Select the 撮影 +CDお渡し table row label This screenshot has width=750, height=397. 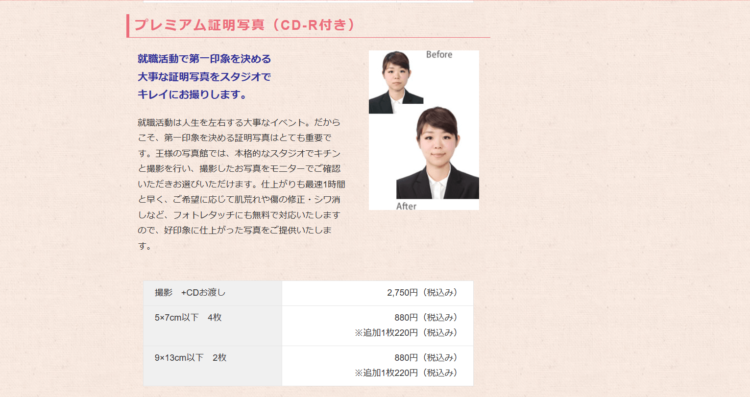190,292
